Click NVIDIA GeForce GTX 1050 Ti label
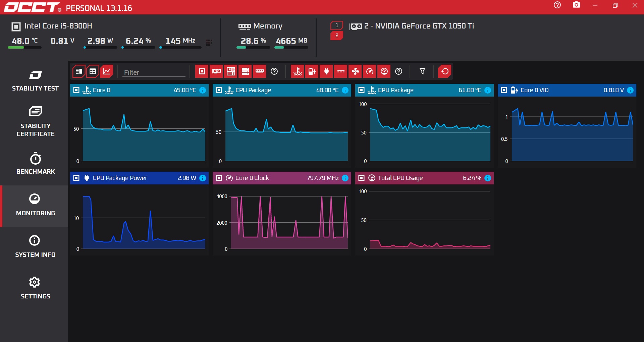The height and width of the screenshot is (342, 644). (419, 26)
